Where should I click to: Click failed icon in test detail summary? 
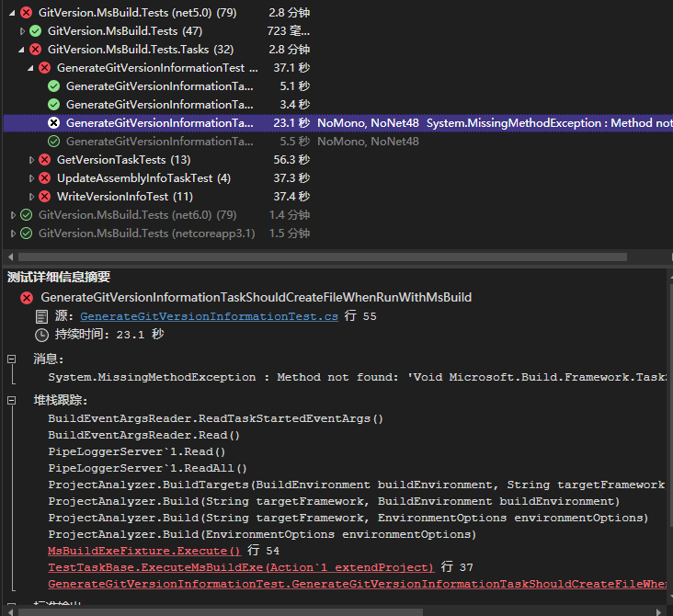tap(27, 298)
